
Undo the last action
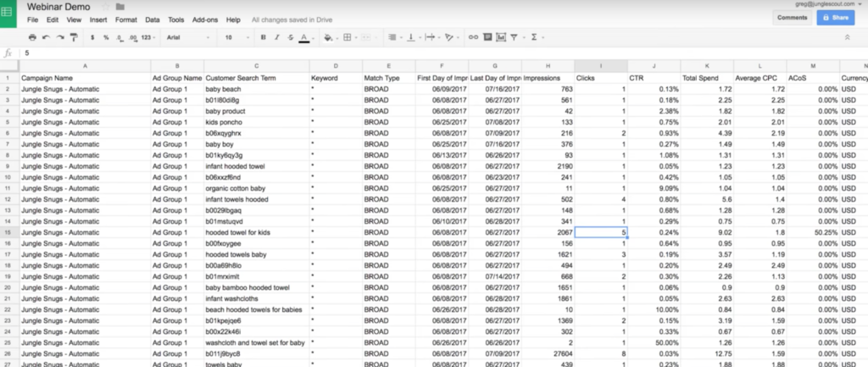point(46,37)
